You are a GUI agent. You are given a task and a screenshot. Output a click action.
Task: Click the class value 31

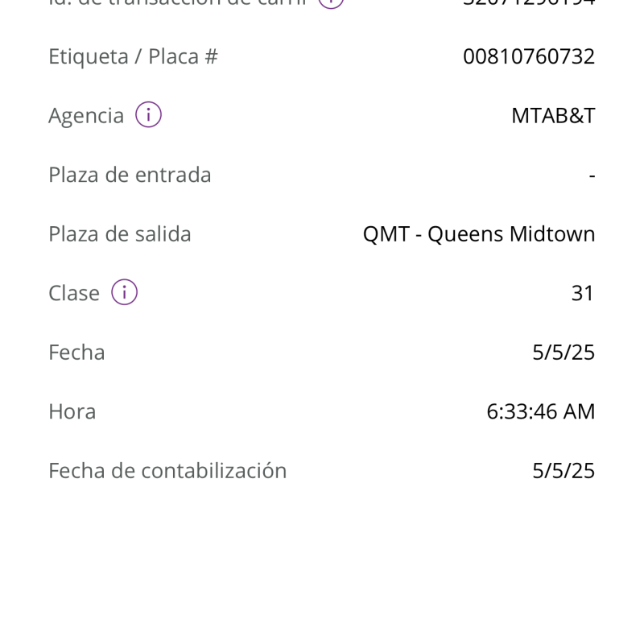point(582,293)
